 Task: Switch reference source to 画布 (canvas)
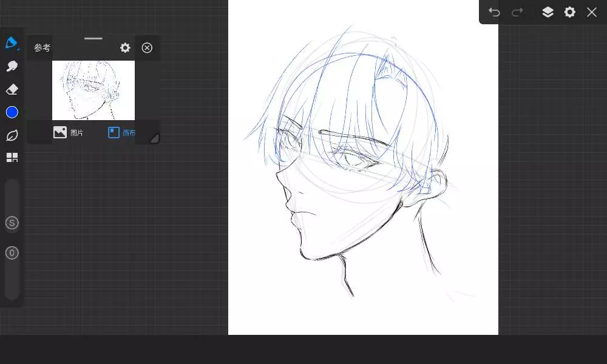click(x=121, y=132)
